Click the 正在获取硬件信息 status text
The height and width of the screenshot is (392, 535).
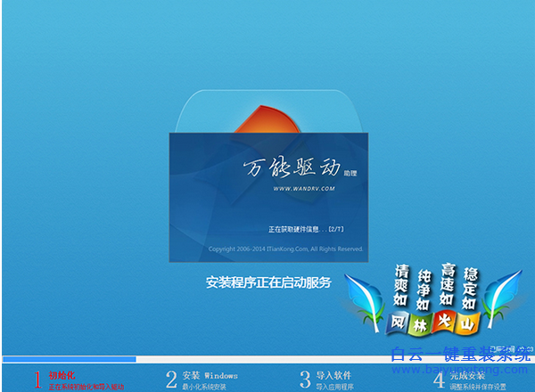(301, 229)
